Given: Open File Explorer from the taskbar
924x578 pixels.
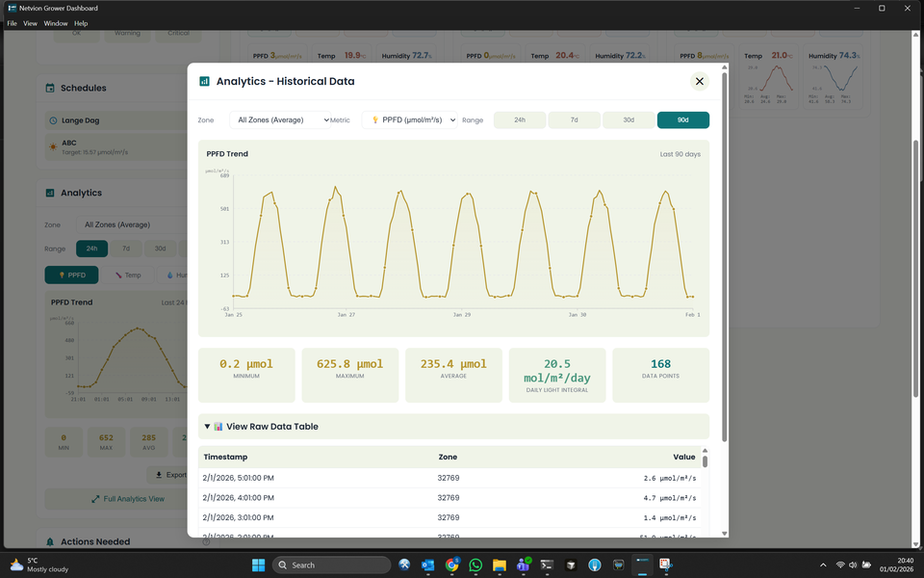Looking at the screenshot, I should click(500, 565).
